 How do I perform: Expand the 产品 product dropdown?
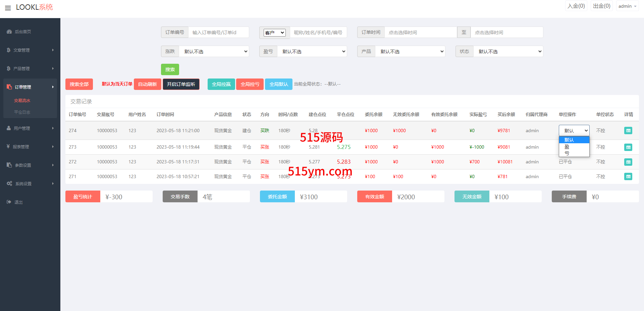pos(411,51)
